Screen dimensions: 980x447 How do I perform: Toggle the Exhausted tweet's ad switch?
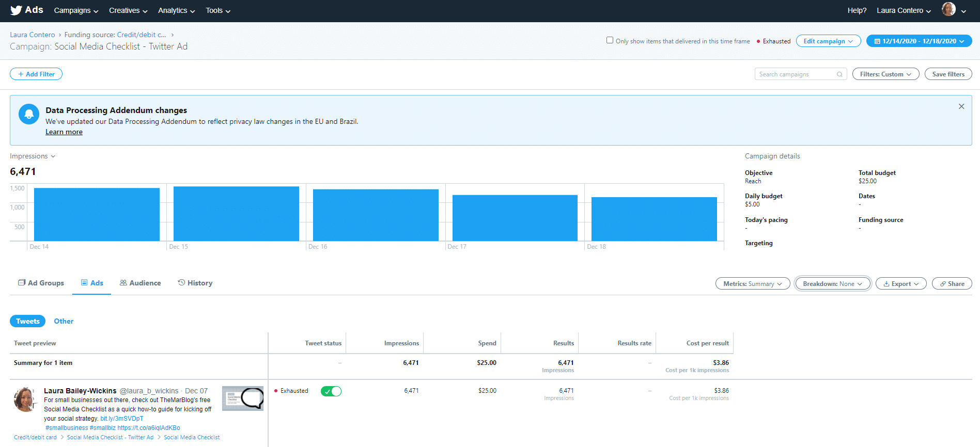click(x=331, y=391)
